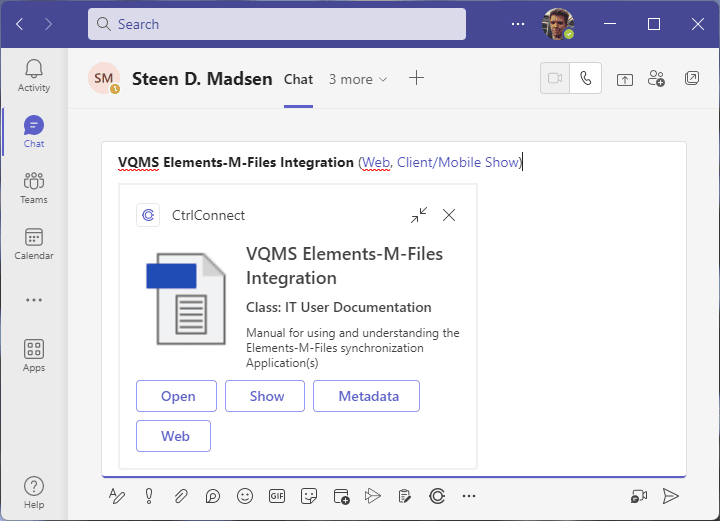
Task: Open Settings and more ellipsis in title bar
Action: coord(518,24)
